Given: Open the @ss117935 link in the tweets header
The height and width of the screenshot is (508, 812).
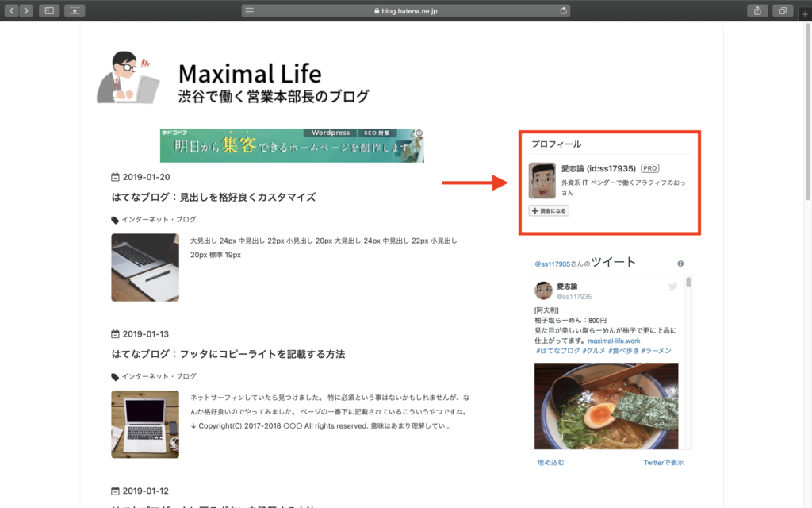Looking at the screenshot, I should point(552,264).
